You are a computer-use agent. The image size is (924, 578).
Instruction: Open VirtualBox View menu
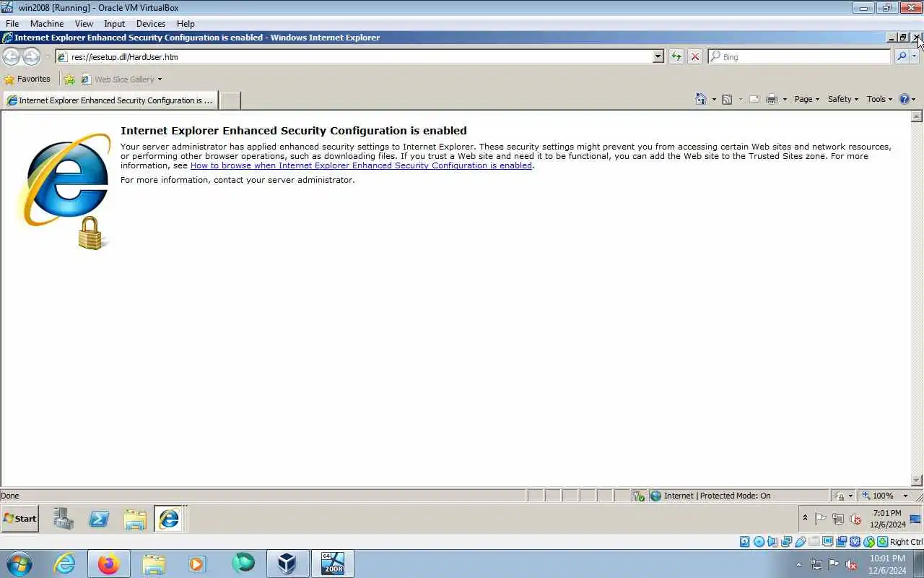click(84, 24)
